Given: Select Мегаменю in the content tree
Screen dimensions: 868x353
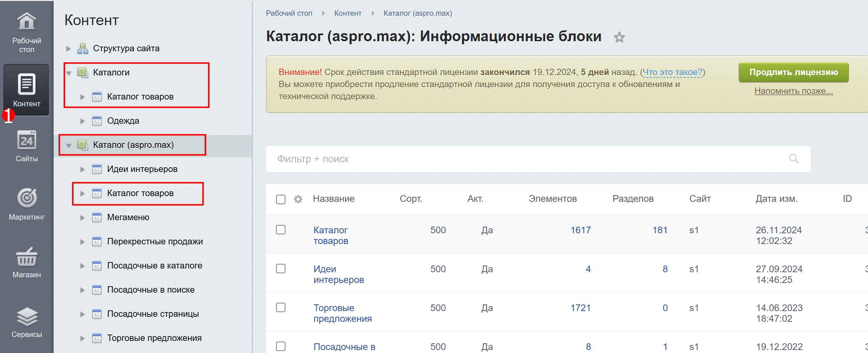Looking at the screenshot, I should (x=128, y=218).
